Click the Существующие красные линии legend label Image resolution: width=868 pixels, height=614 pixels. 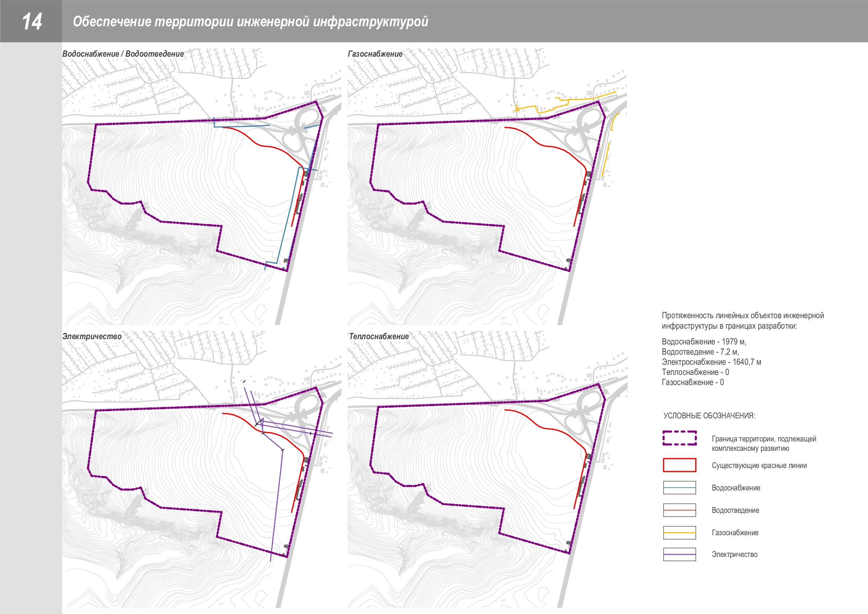coord(759,465)
